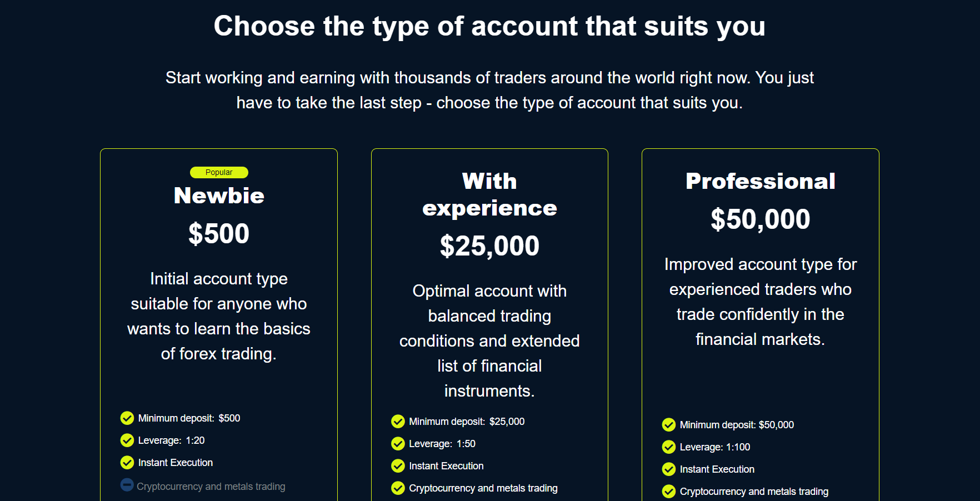Click the Newbie Minimum deposit checkmark icon
980x501 pixels.
127,418
